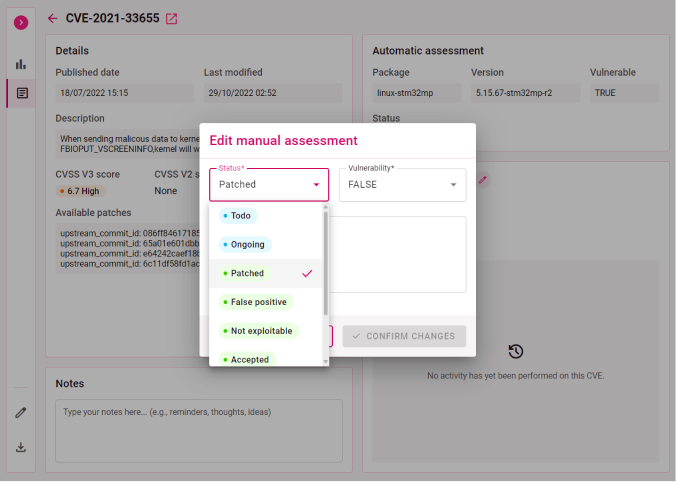Expand the sidebar with the pink chevron button
Screen dimensions: 676x483
coord(21,22)
